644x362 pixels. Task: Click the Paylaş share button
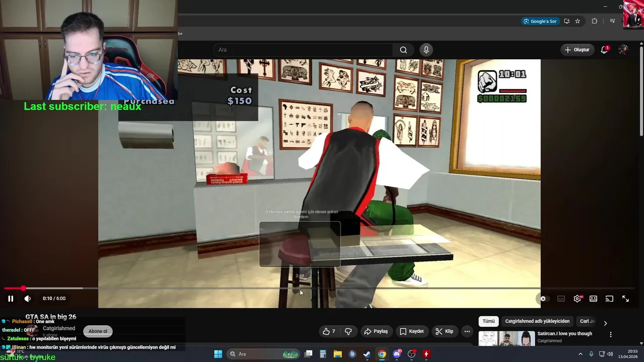(376, 331)
